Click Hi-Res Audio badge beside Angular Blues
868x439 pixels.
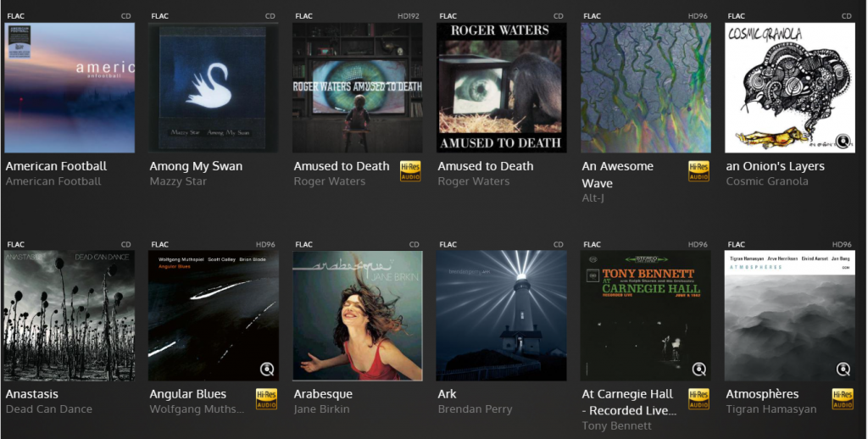pos(266,399)
